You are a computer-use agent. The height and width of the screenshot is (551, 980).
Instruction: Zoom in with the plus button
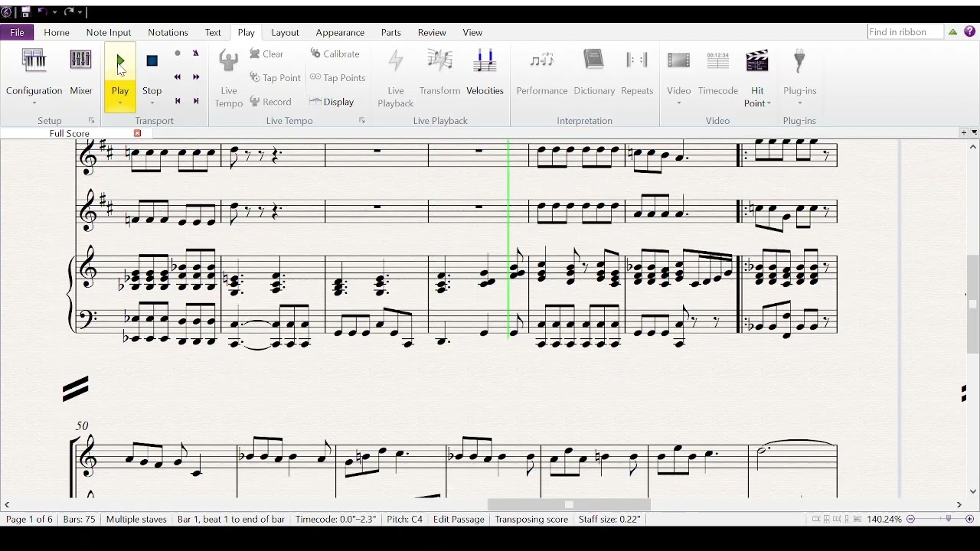click(970, 519)
